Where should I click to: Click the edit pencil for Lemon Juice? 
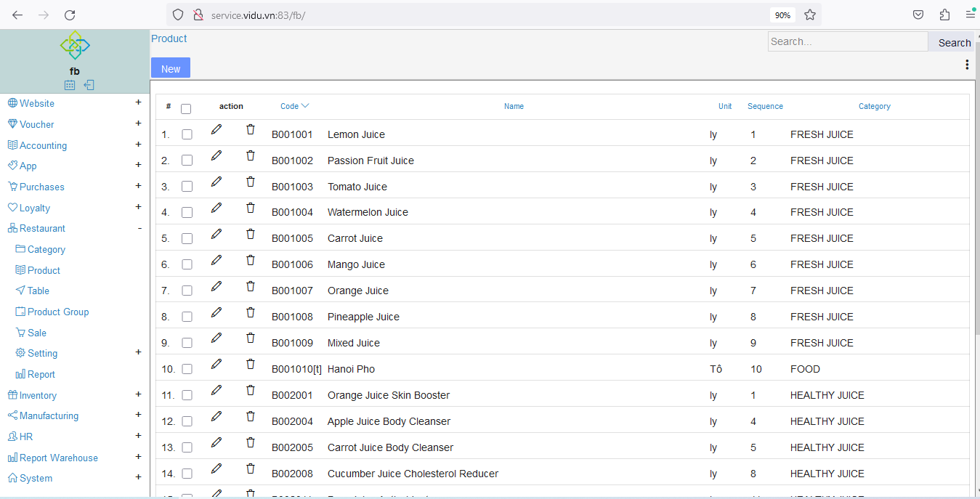[x=216, y=130]
